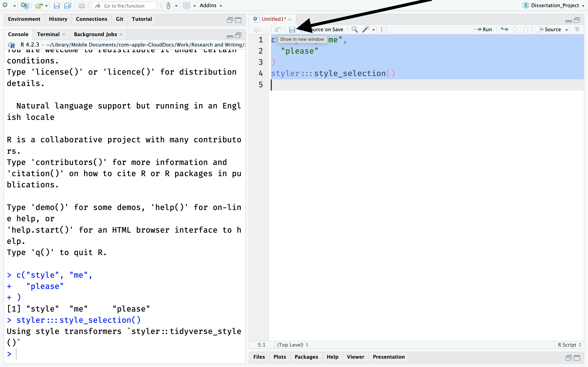Create a new R script
The width and height of the screenshot is (588, 367).
click(x=6, y=5)
